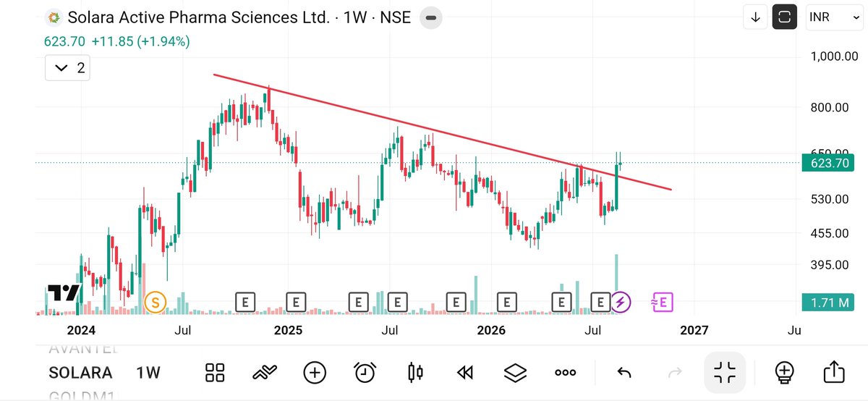868x401 pixels.
Task: Open the three-dots more menu
Action: 565,373
